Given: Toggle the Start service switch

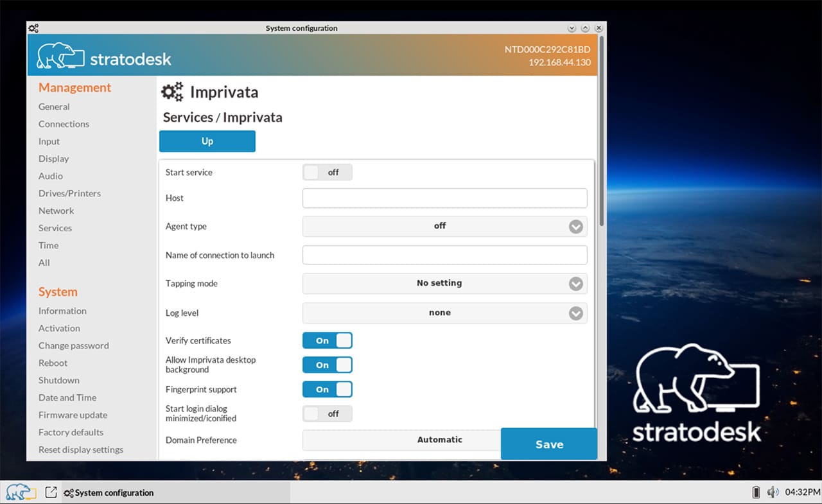Looking at the screenshot, I should [x=328, y=172].
